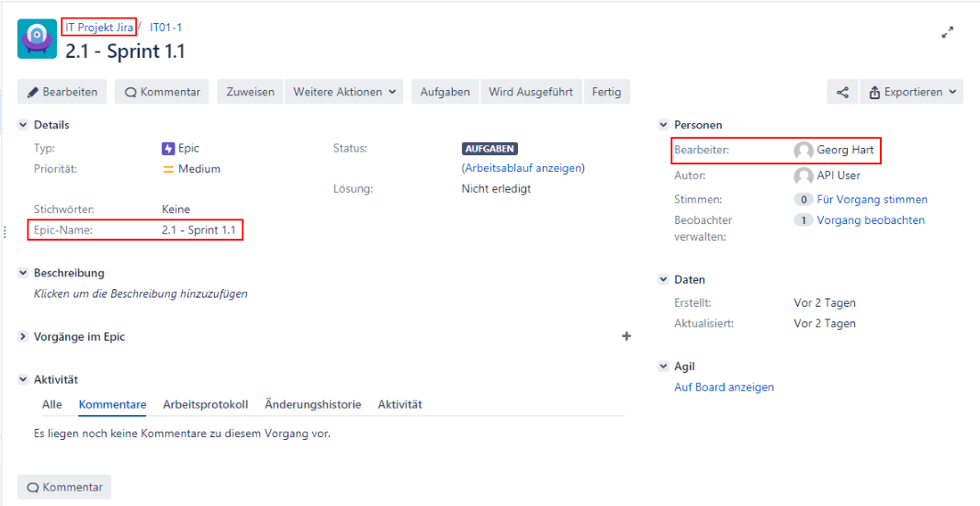Expand the Vorgänge im Epic section
980x506 pixels.
(x=23, y=337)
